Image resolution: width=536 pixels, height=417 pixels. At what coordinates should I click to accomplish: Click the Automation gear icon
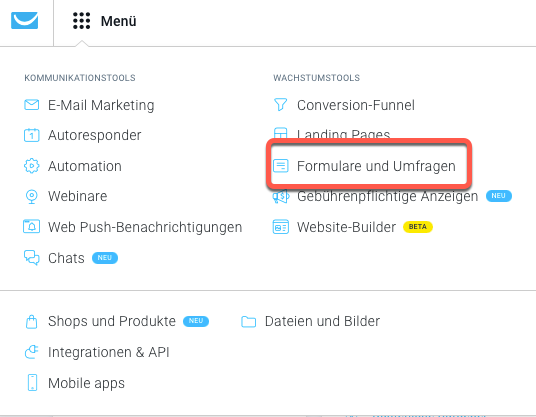click(31, 166)
